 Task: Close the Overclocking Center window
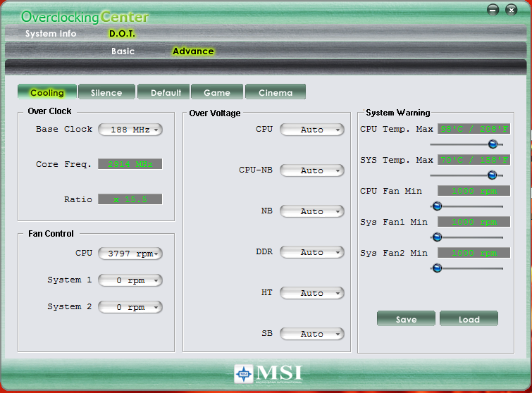(512, 9)
